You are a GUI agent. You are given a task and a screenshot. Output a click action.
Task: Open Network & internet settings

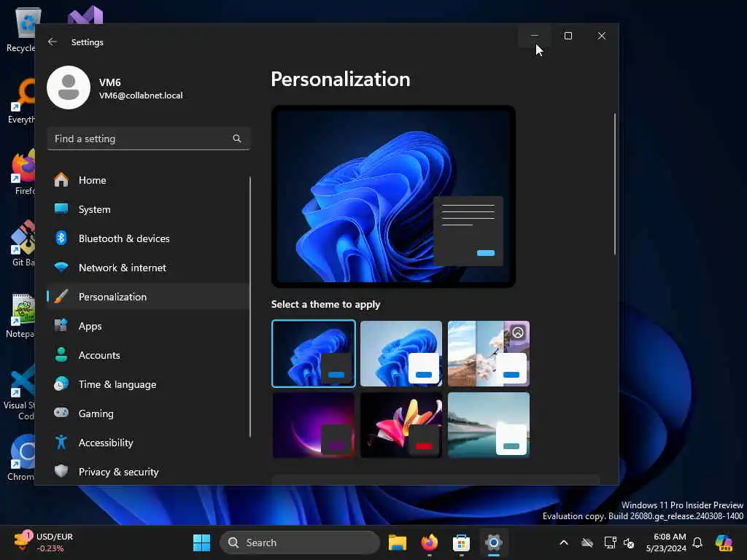[147, 268]
